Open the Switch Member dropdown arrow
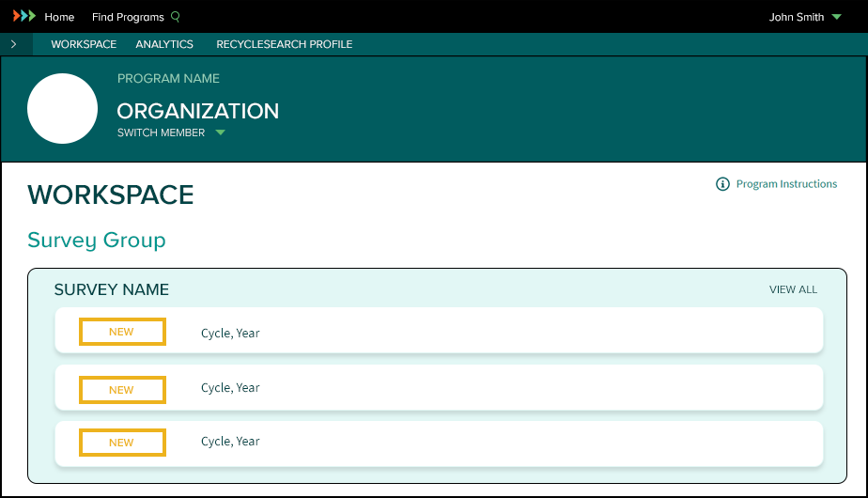This screenshot has height=498, width=868. click(221, 132)
